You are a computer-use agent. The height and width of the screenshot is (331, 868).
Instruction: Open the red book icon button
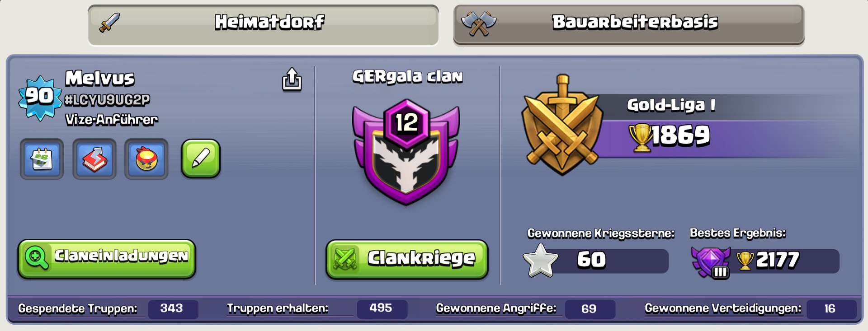94,159
